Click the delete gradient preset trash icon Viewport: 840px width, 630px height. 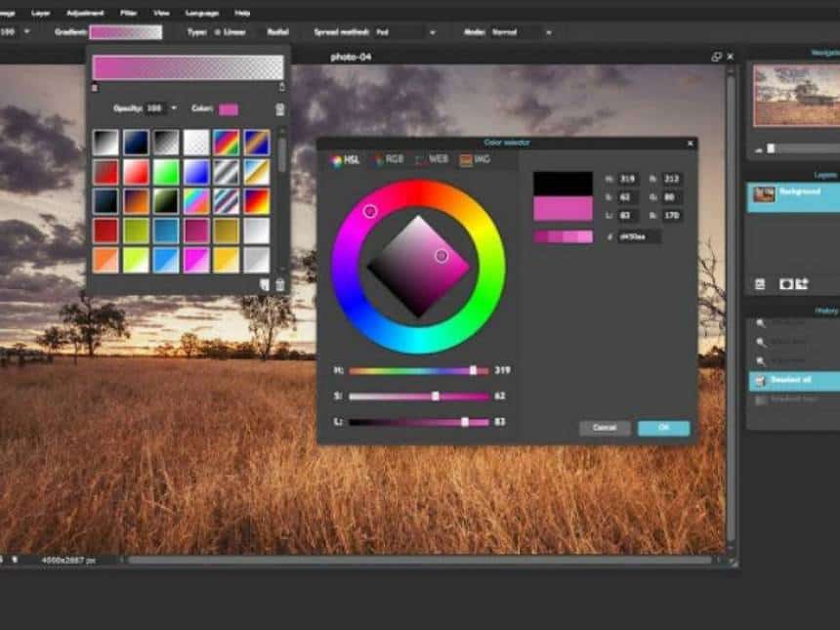click(280, 285)
